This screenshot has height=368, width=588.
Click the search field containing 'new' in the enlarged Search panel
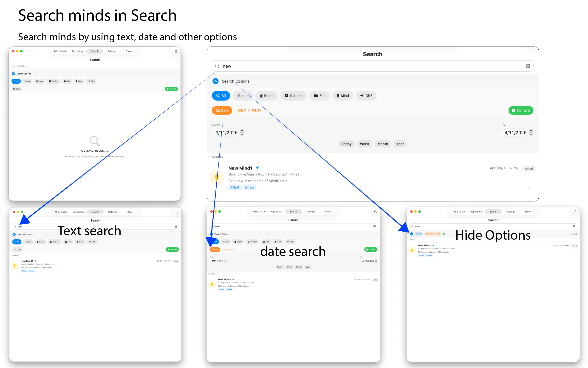tap(373, 66)
